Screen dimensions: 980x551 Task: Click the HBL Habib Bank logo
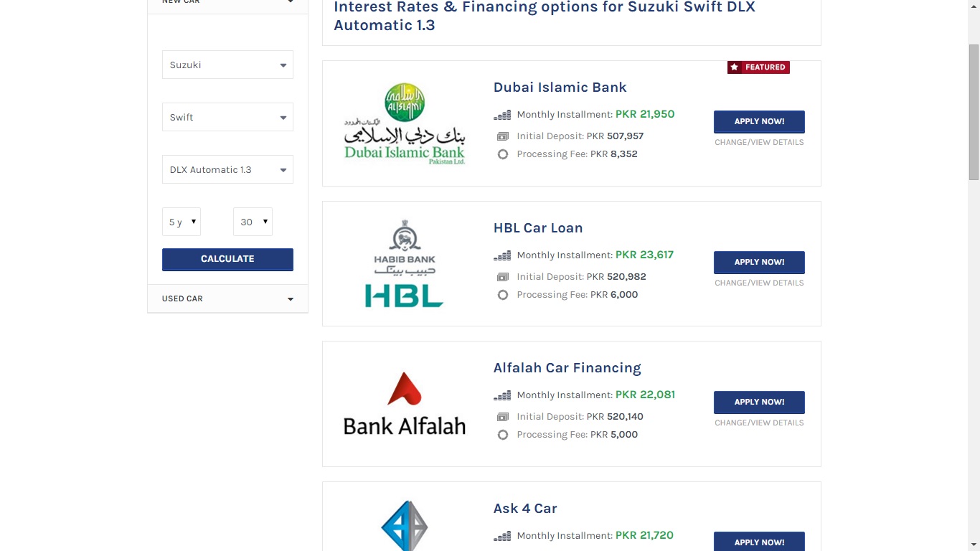pyautogui.click(x=405, y=263)
